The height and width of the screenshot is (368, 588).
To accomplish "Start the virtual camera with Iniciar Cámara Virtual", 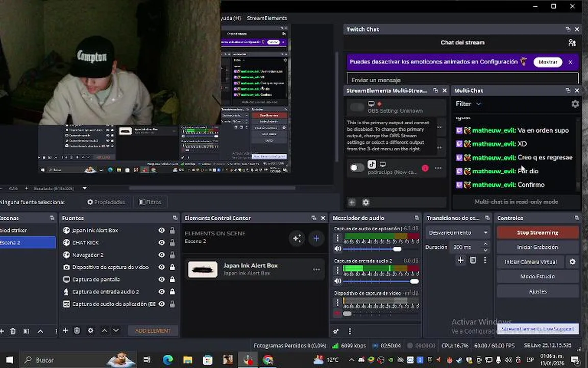I will coord(530,262).
